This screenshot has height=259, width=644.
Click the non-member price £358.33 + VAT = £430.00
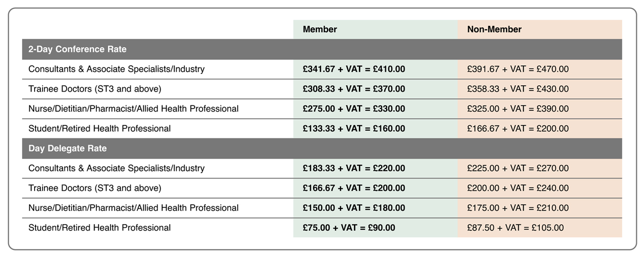[x=518, y=89]
